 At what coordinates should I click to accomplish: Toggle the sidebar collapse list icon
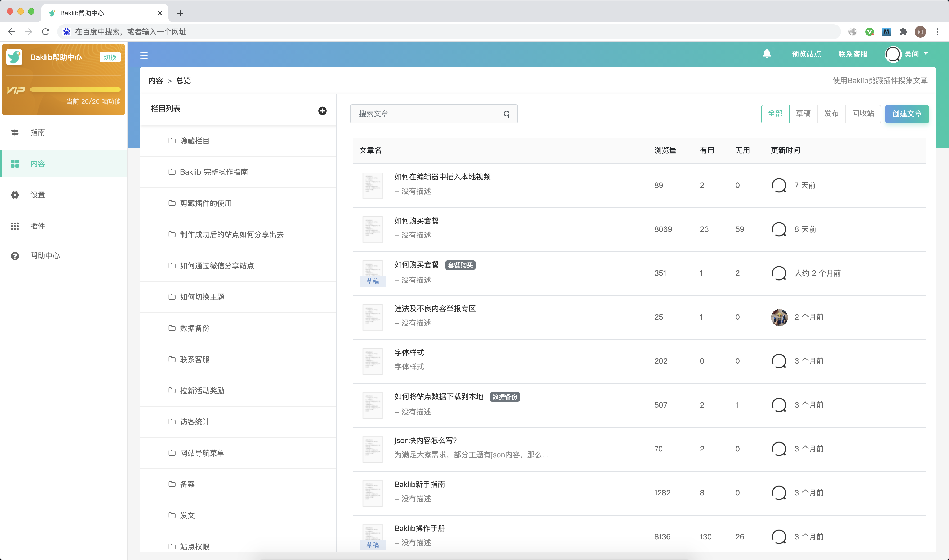(x=144, y=56)
